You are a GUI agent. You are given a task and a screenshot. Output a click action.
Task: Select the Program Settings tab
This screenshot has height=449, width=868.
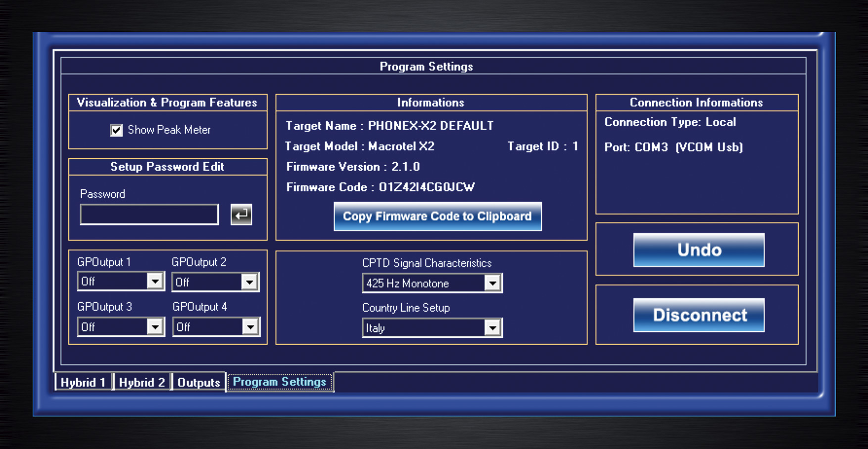280,382
